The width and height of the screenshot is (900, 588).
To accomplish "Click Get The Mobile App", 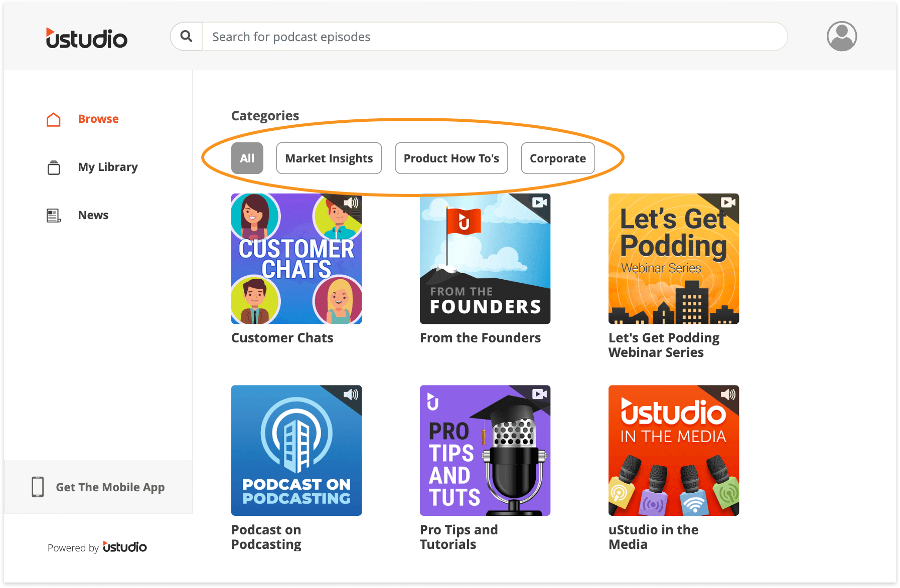I will 110,487.
